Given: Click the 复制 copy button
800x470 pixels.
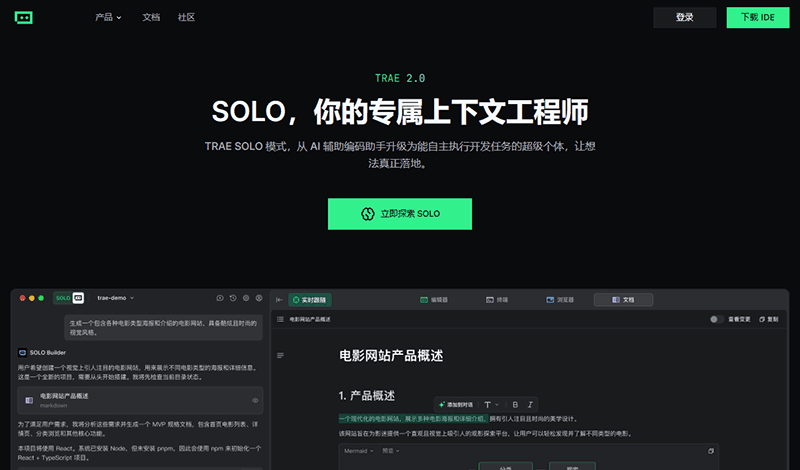Looking at the screenshot, I should click(769, 319).
